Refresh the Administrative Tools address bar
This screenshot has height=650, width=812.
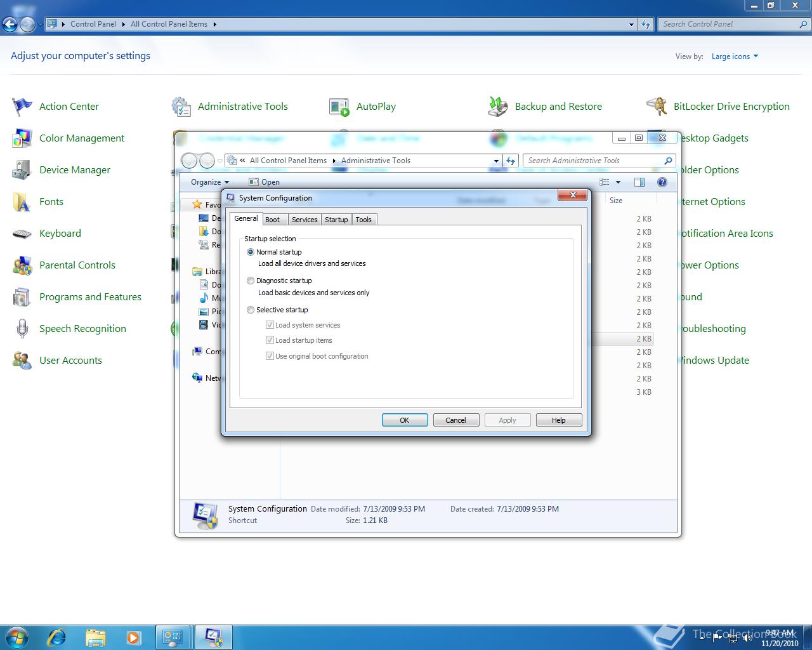tap(511, 161)
